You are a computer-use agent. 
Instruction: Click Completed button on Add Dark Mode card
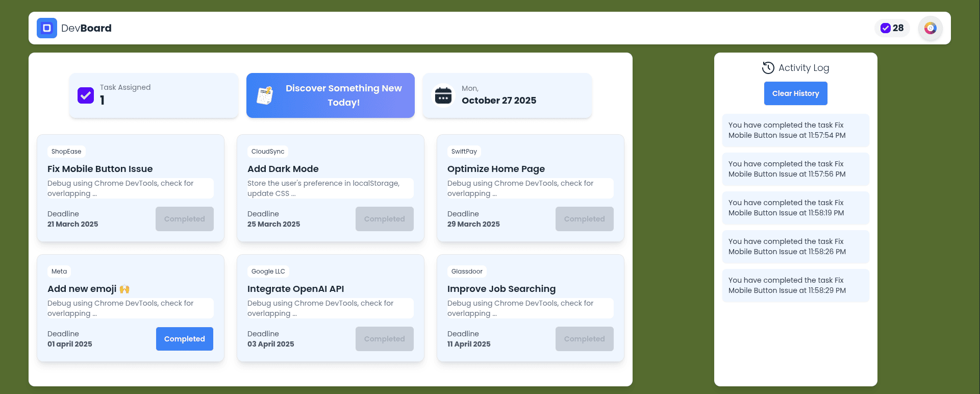pos(385,219)
